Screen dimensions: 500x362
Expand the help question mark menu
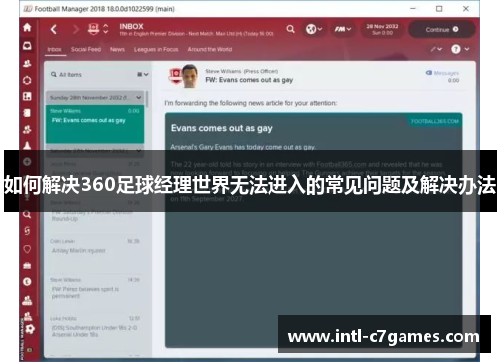(460, 49)
